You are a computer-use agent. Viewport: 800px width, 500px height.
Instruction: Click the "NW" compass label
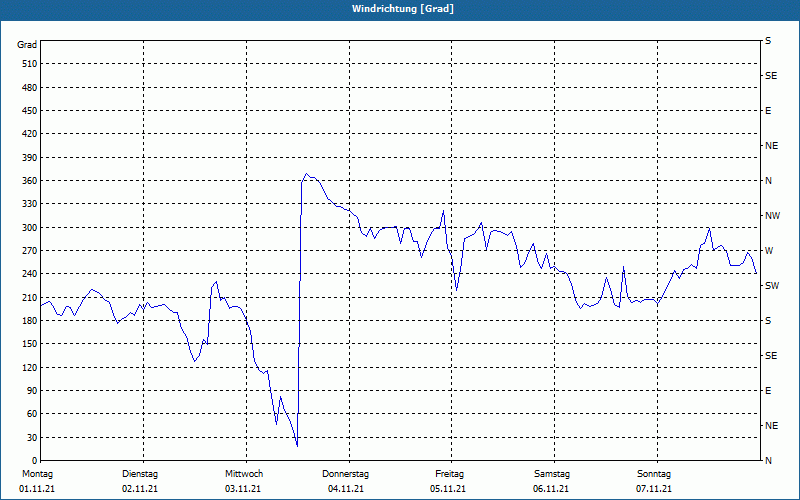(x=772, y=216)
